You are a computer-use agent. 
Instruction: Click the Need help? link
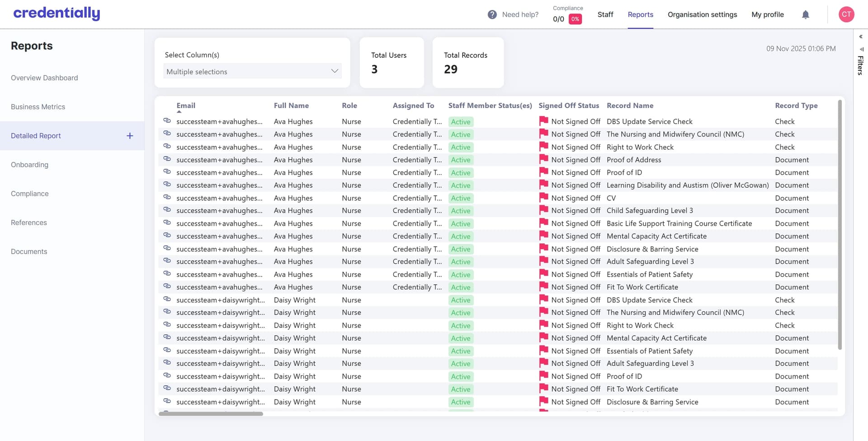[x=520, y=14]
